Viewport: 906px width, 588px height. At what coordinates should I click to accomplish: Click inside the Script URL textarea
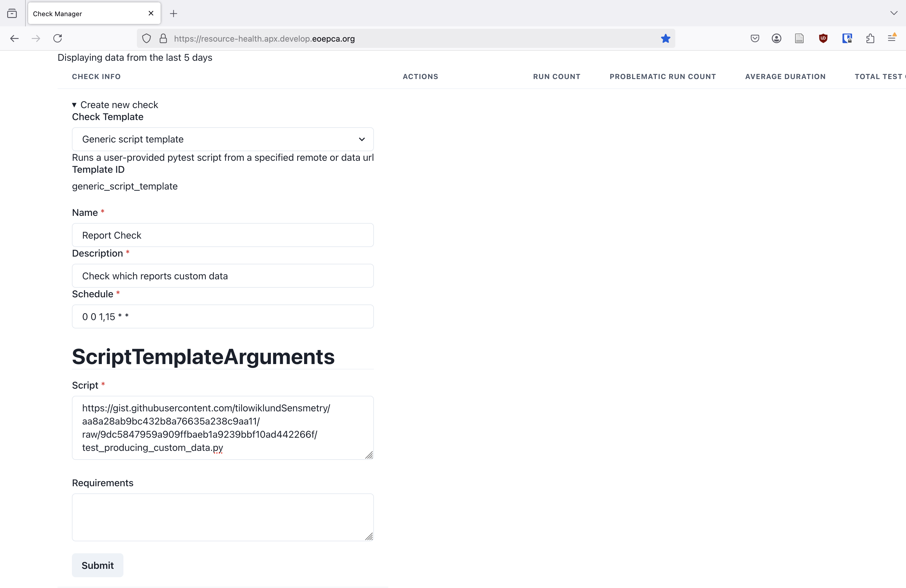click(223, 428)
